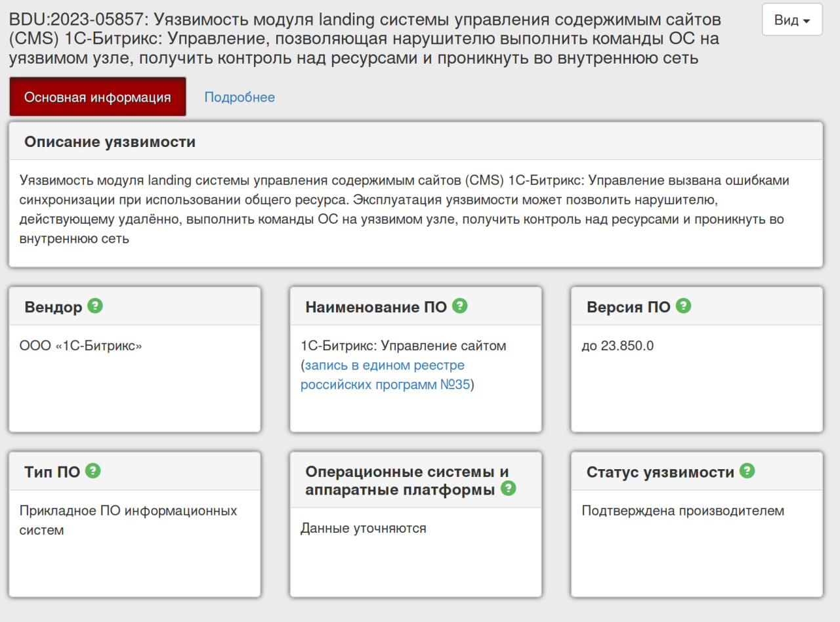
Task: Click the help icon next to Вендор
Action: (95, 306)
